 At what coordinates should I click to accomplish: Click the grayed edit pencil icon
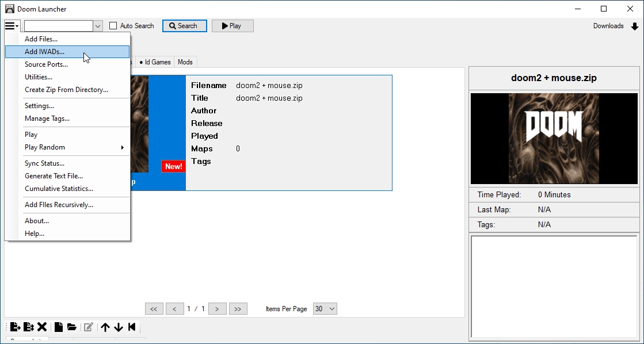tap(88, 327)
